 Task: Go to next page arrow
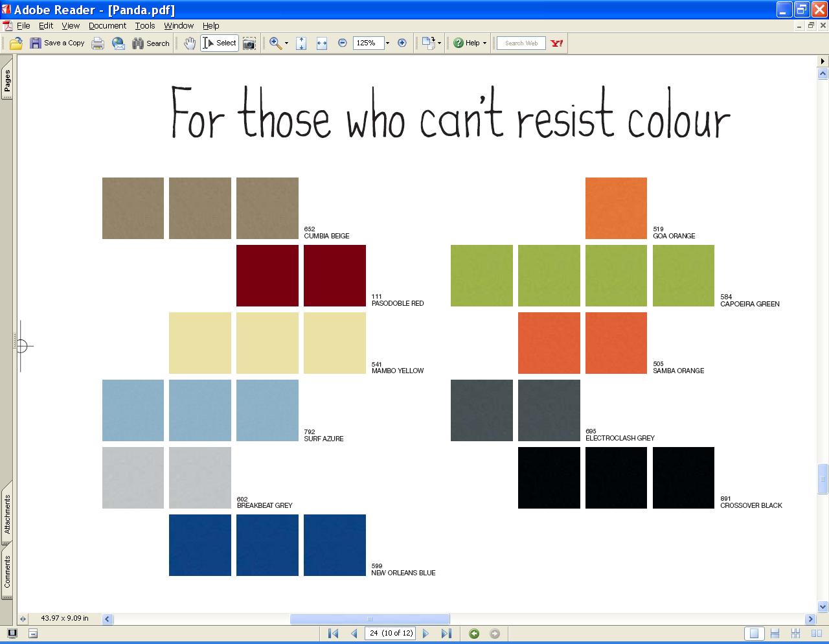pos(426,634)
